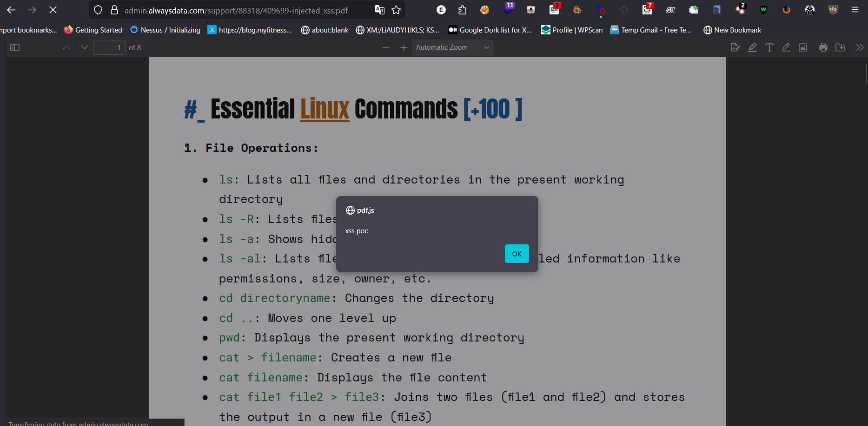868x426 pixels.
Task: Click the Translate page icon
Action: click(379, 10)
